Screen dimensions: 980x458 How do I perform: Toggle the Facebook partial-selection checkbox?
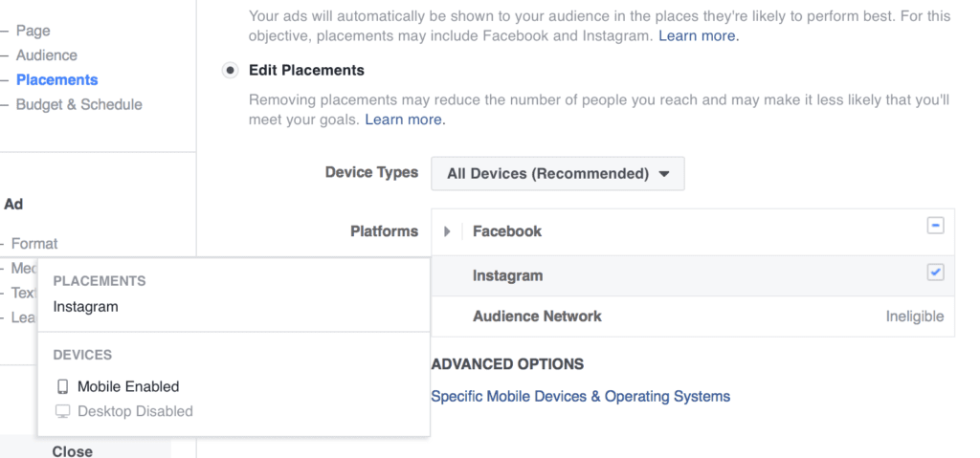(935, 226)
